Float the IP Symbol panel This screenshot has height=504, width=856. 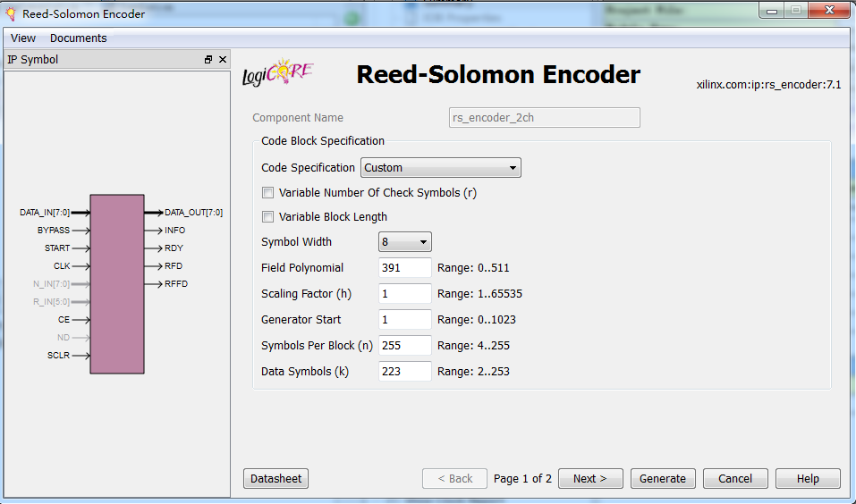pyautogui.click(x=208, y=60)
